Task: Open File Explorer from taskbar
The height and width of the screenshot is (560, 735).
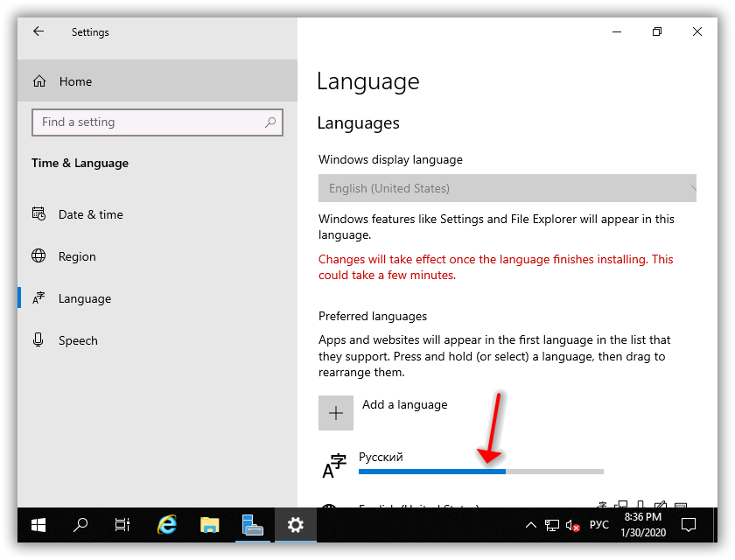Action: [209, 525]
